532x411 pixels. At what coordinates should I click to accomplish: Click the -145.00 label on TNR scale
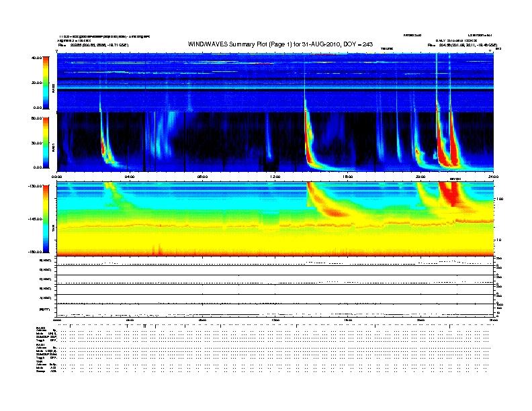[35, 219]
